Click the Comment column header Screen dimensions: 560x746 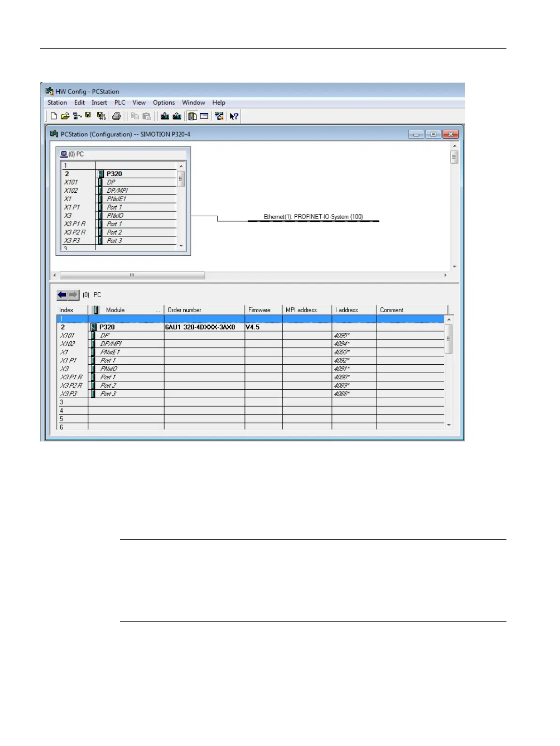tap(412, 310)
